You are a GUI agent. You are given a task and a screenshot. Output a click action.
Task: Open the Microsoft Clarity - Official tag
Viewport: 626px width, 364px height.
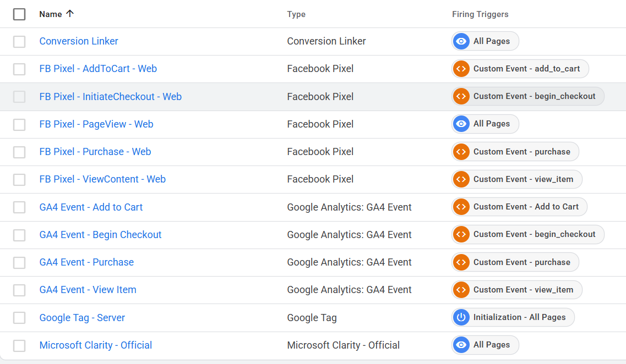click(x=95, y=345)
